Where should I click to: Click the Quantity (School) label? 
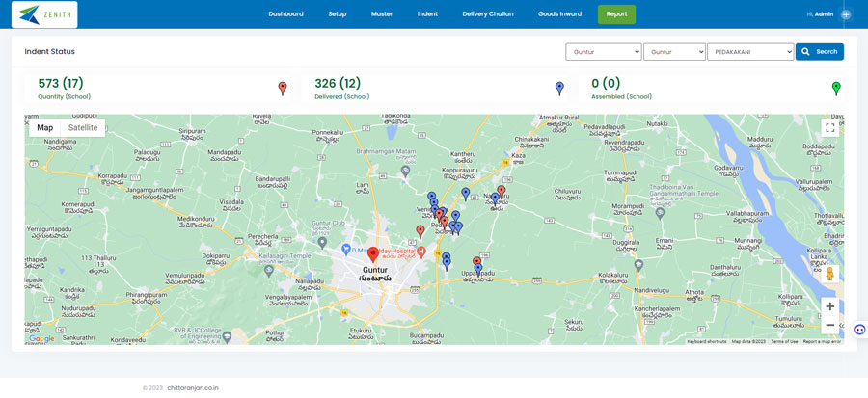[x=65, y=96]
